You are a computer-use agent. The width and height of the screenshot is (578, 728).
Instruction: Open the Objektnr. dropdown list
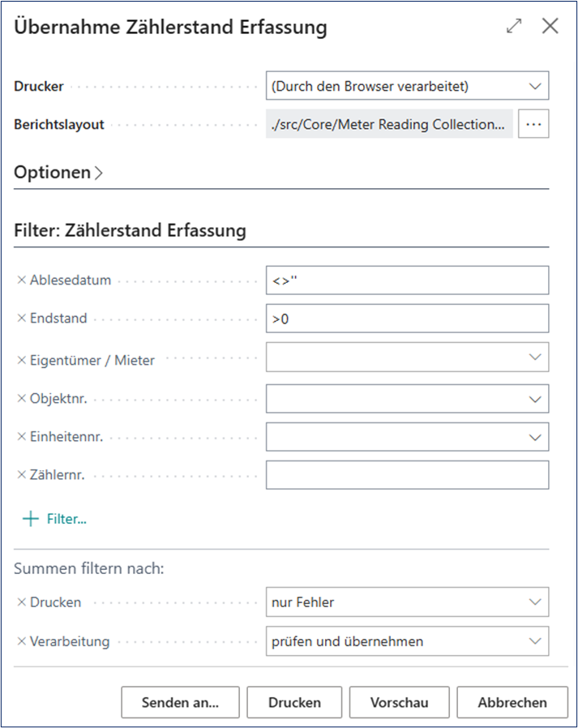(407, 399)
